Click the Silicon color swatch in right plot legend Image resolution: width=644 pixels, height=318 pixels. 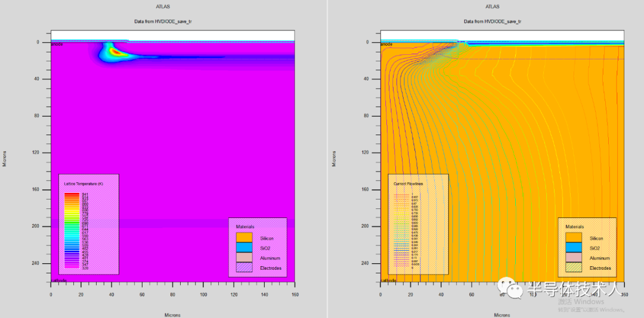(574, 238)
